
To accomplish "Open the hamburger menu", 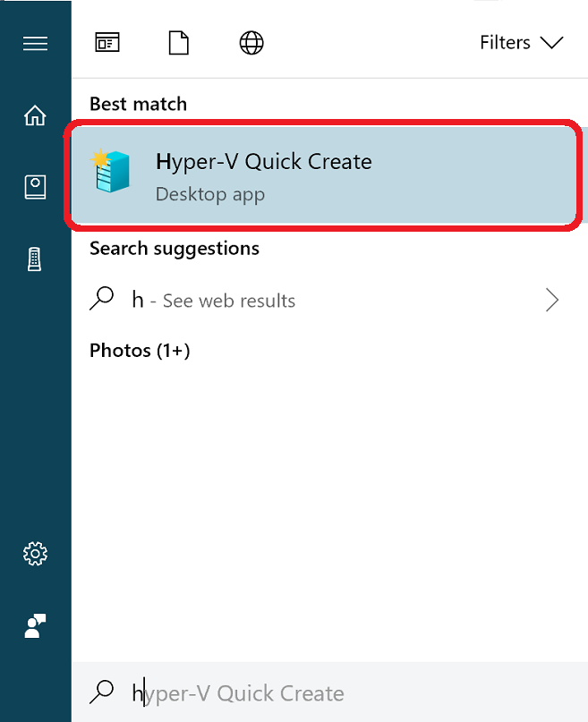I will [35, 42].
